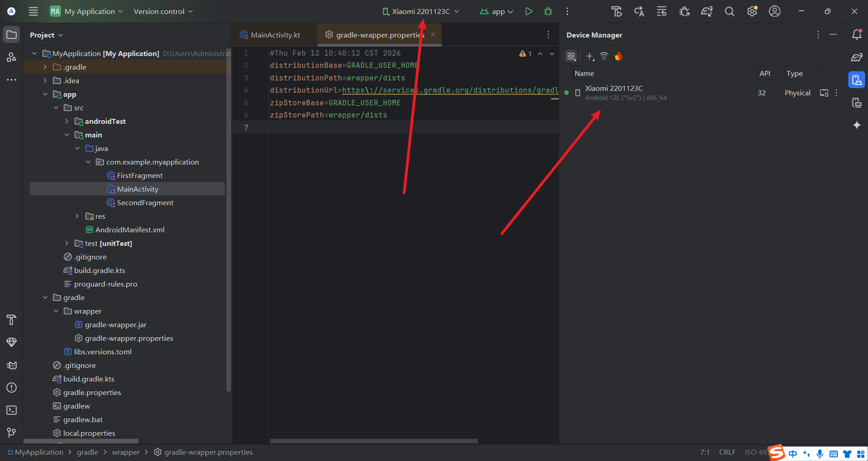
Task: Click the 7:1 caret position indicator
Action: click(x=705, y=452)
